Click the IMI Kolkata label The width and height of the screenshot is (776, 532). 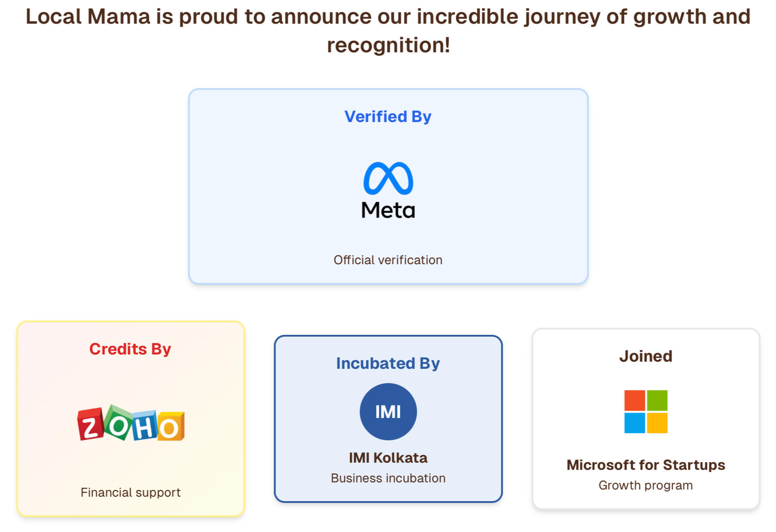pos(388,458)
